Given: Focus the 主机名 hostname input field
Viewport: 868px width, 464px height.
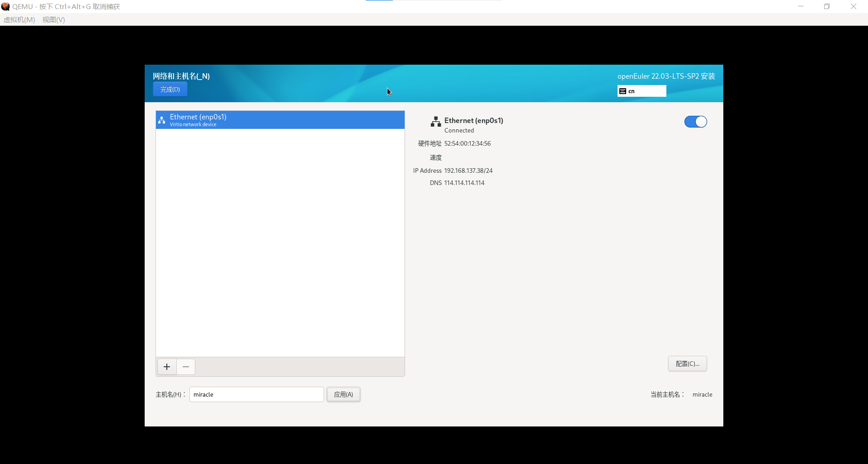Looking at the screenshot, I should click(x=257, y=394).
